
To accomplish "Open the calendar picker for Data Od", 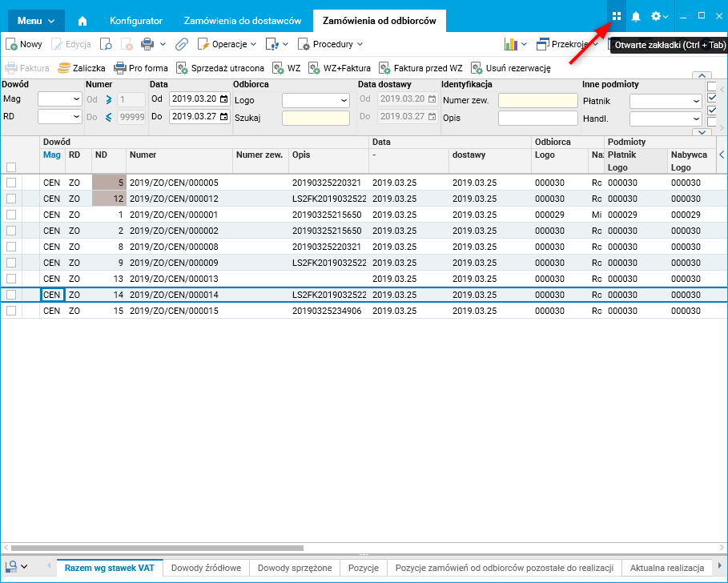I will [223, 99].
